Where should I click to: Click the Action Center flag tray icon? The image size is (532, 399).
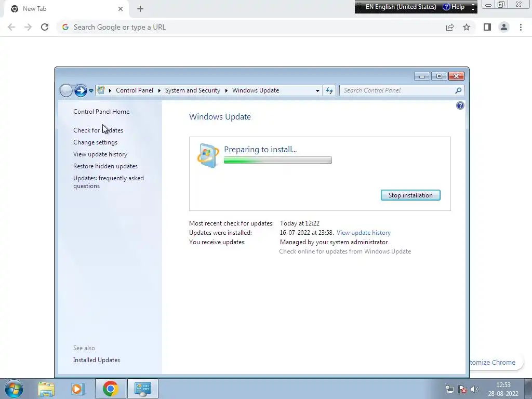pos(462,389)
